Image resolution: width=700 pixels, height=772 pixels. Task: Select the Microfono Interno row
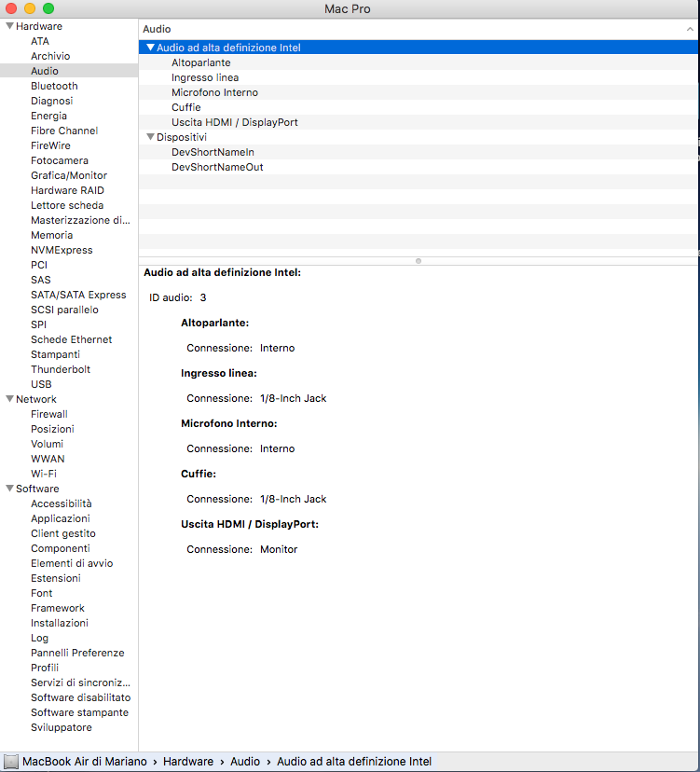[x=214, y=92]
